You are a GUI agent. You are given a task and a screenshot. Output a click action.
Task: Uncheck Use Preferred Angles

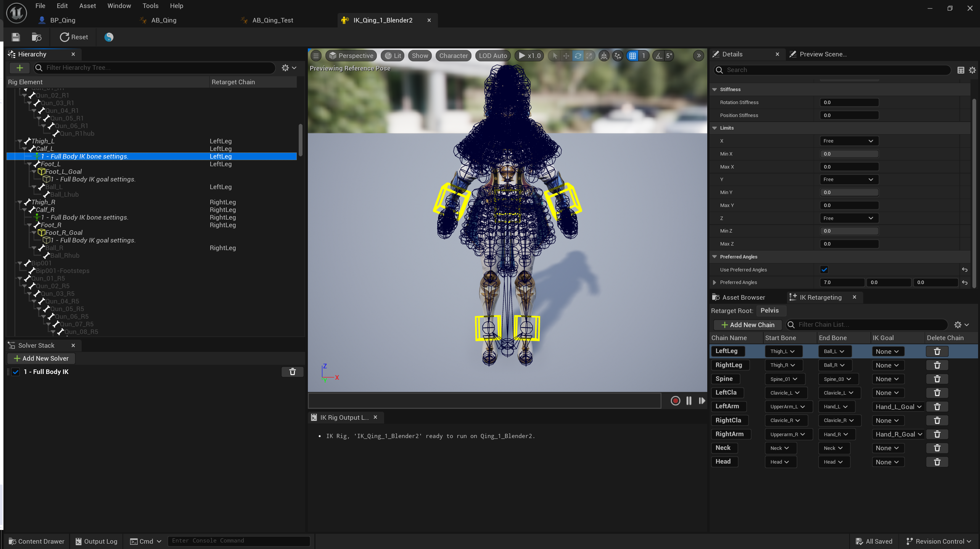click(824, 270)
